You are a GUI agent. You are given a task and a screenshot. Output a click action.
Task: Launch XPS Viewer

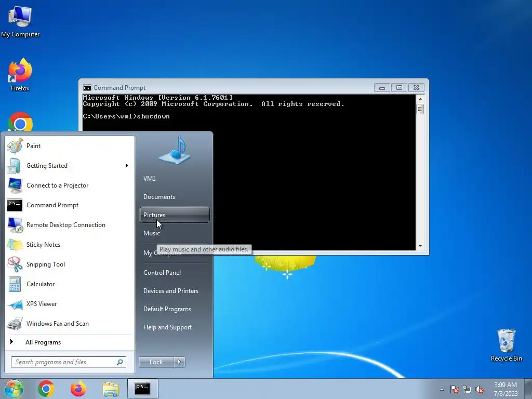[x=70, y=303]
